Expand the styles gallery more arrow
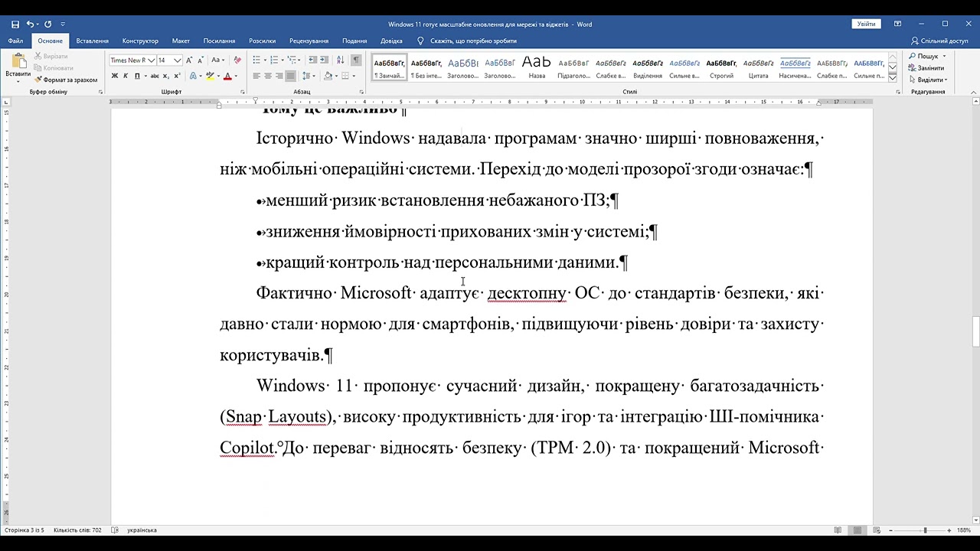980x551 pixels. (893, 77)
